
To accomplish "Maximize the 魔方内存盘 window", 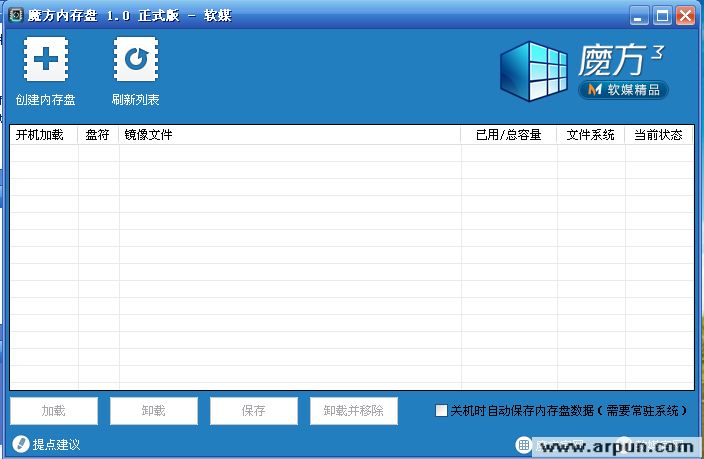I will [x=662, y=16].
